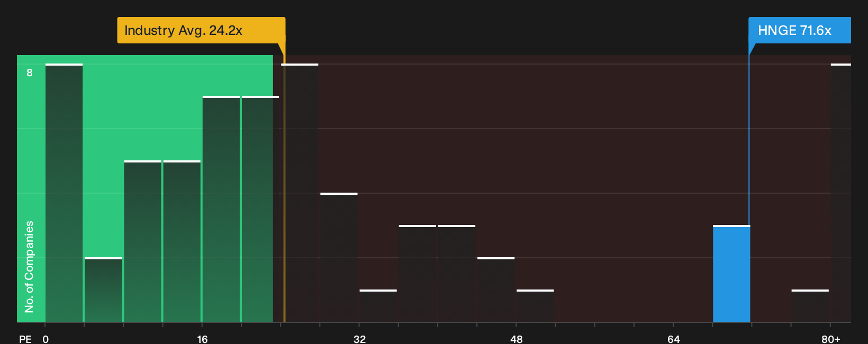This screenshot has width=868, height=344.
Task: Click the HNGE 71.6x label
Action: pyautogui.click(x=799, y=30)
